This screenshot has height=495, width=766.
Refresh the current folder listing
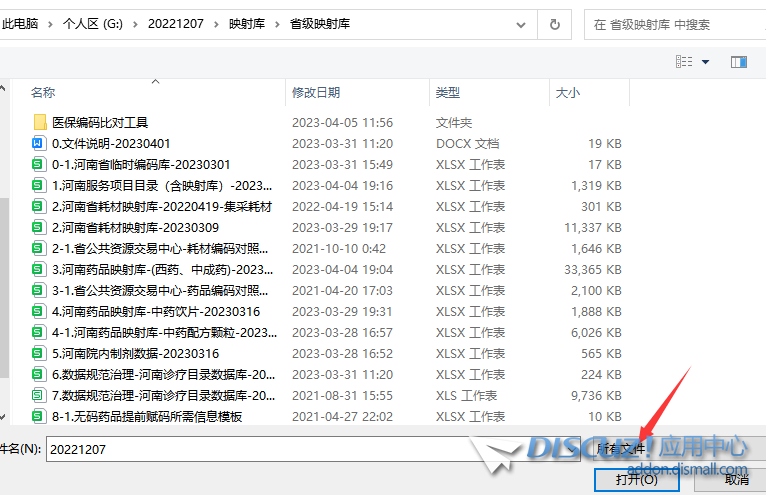tap(554, 23)
